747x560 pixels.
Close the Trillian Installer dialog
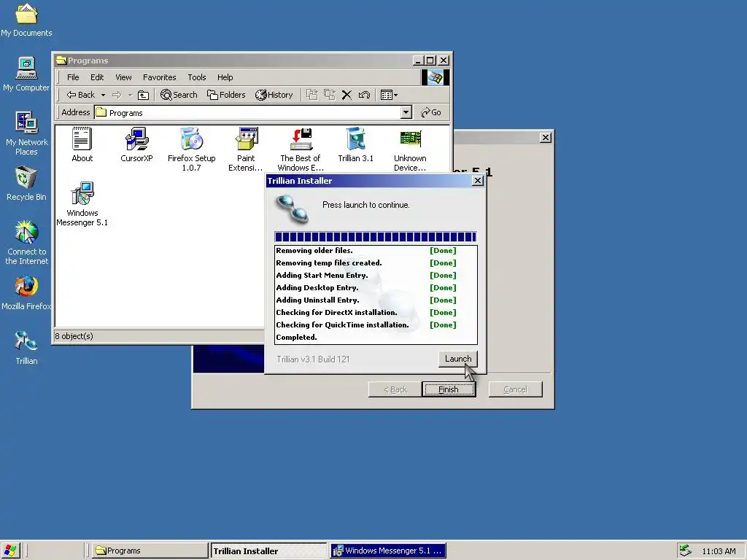coord(477,181)
